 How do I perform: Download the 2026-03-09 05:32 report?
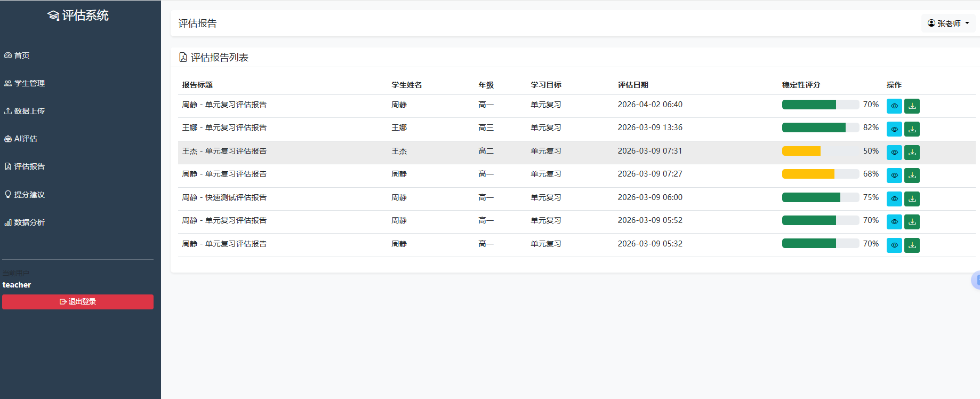[x=912, y=245]
